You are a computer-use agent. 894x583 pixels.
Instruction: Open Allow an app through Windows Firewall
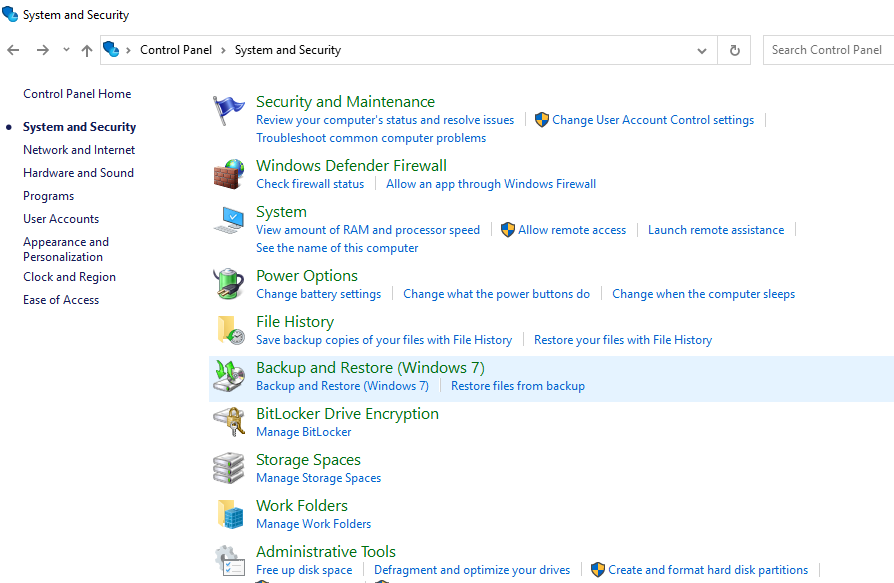(x=491, y=184)
